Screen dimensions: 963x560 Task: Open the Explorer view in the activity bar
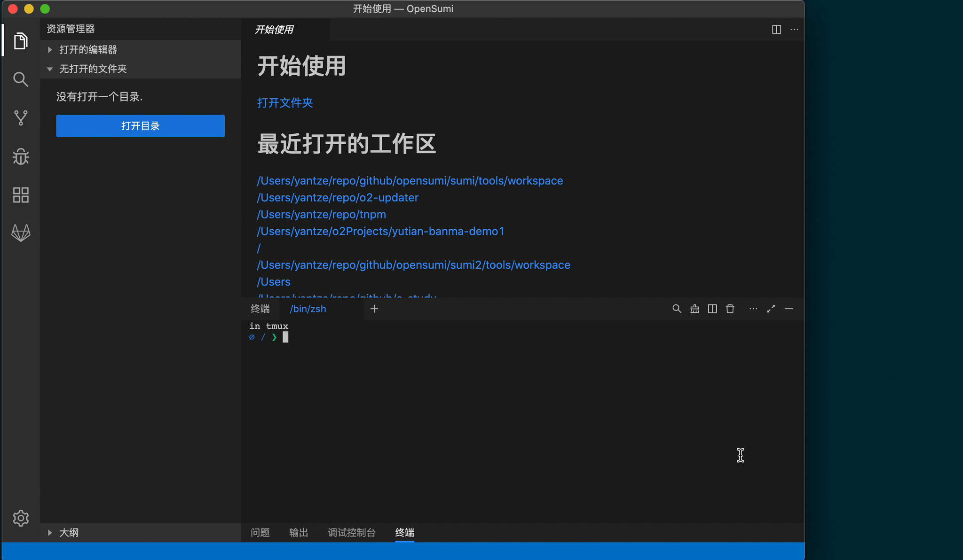pyautogui.click(x=21, y=40)
